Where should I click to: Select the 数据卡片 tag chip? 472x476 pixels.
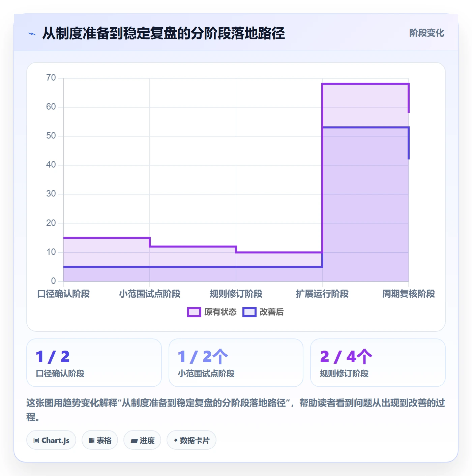[191, 440]
